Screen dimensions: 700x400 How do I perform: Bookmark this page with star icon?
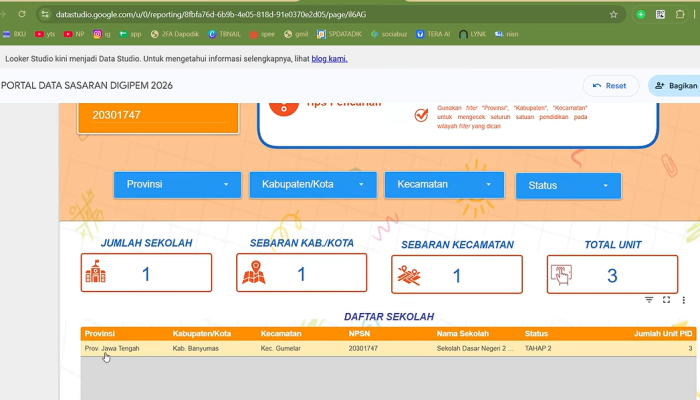(613, 14)
